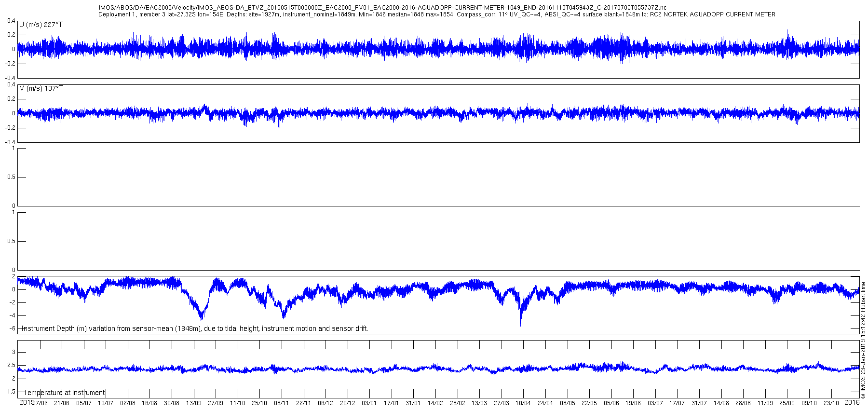Click the -6 tick label on the depth axis
The height and width of the screenshot is (410, 868).
(x=12, y=328)
